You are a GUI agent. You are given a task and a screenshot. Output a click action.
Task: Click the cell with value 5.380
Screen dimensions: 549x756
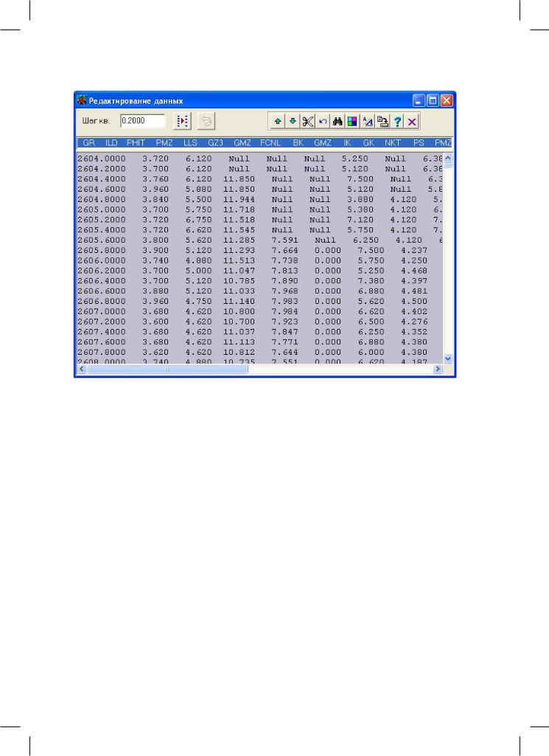click(360, 209)
